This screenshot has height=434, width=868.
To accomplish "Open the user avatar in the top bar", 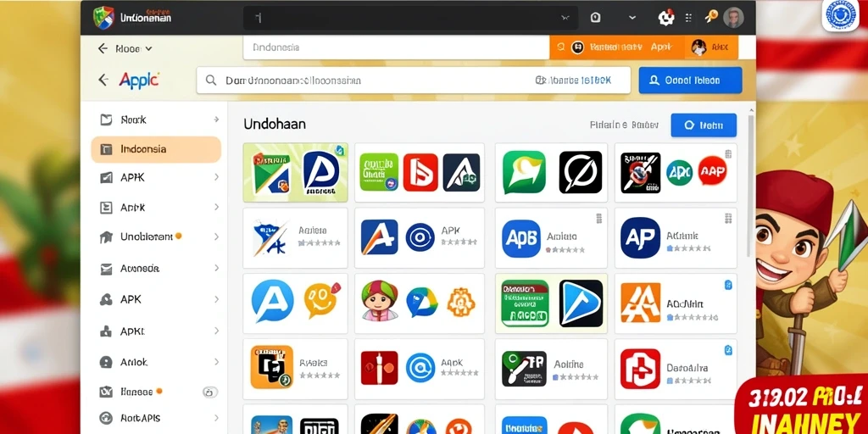I will tap(733, 17).
